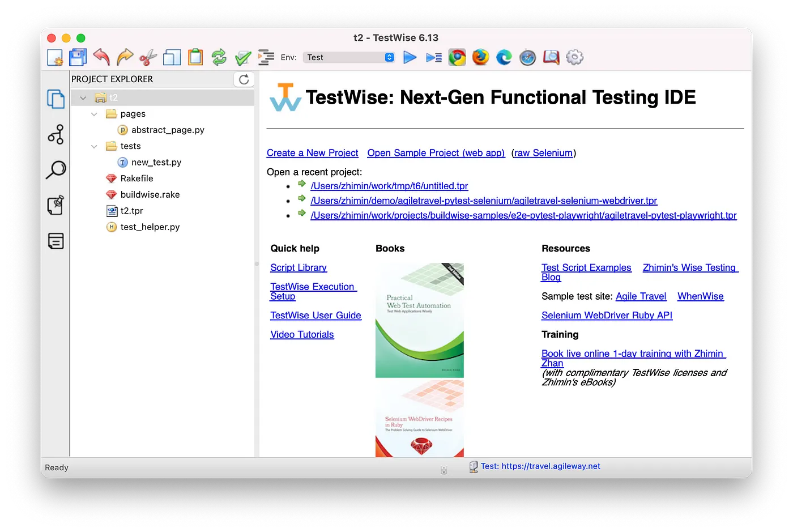Open the Env dropdown showing Test

coord(349,57)
